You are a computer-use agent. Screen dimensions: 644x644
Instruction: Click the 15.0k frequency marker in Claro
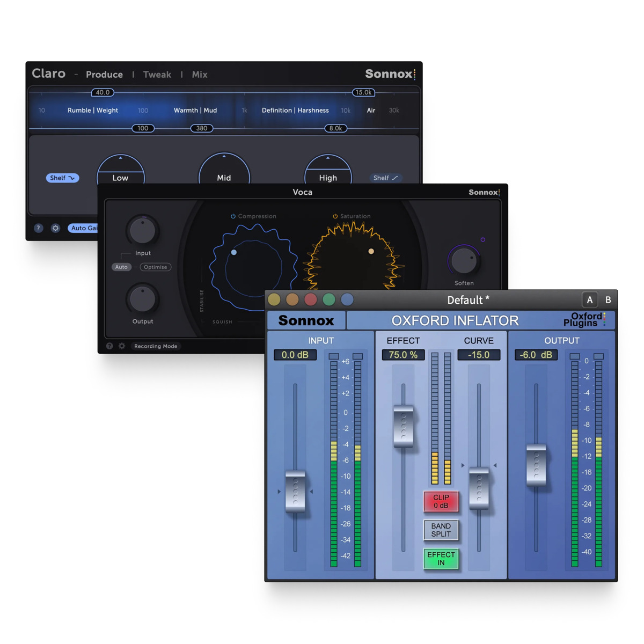click(x=363, y=92)
